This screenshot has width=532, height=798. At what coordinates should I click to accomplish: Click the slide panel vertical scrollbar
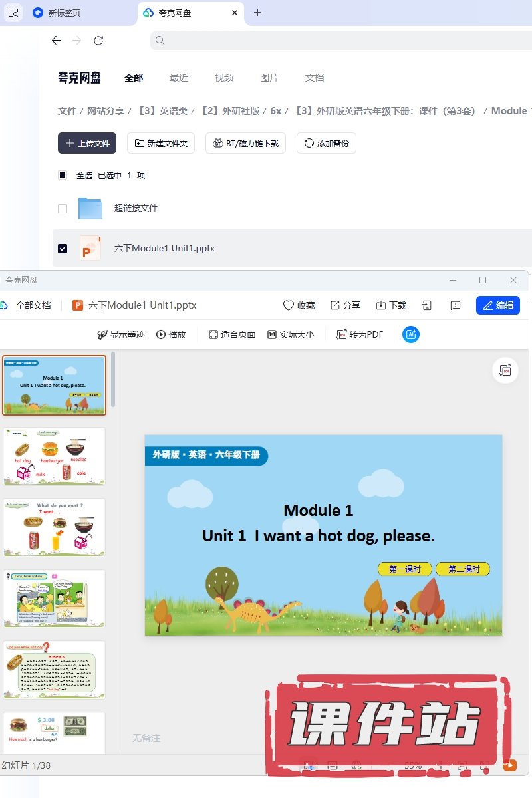[113, 380]
